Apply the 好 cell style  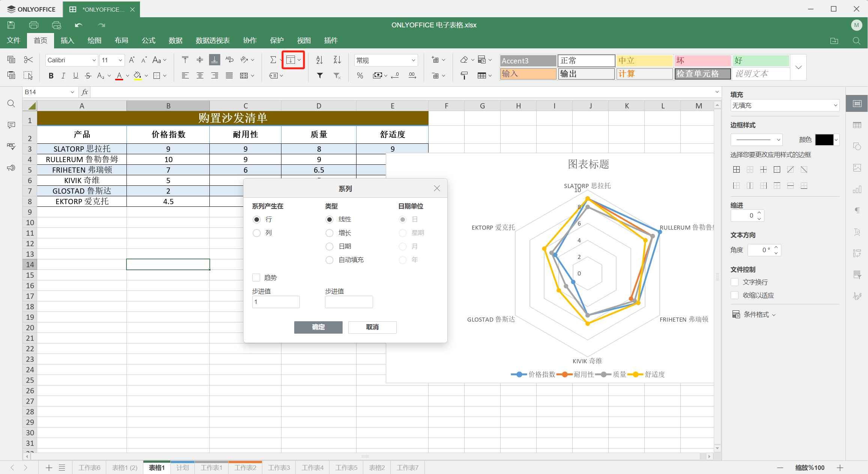pos(761,60)
